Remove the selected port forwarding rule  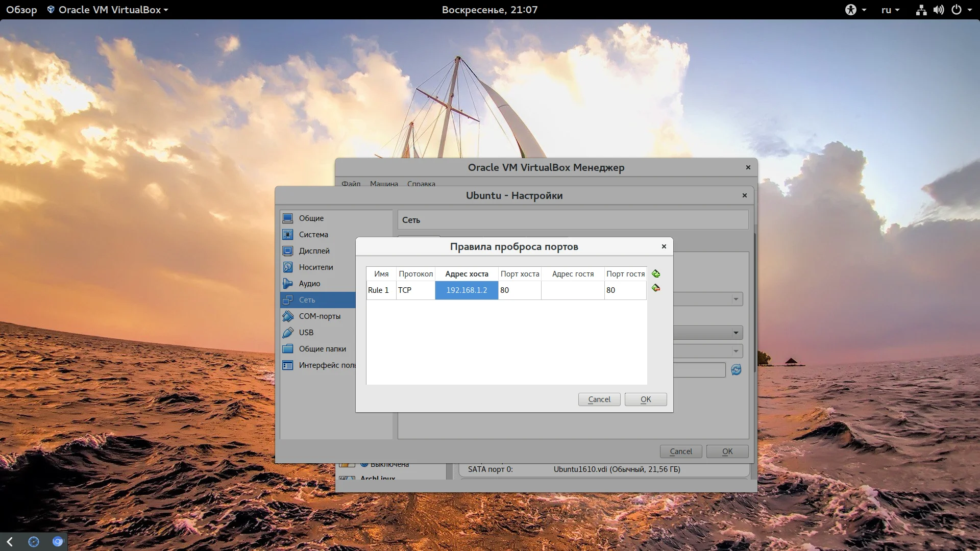point(656,288)
